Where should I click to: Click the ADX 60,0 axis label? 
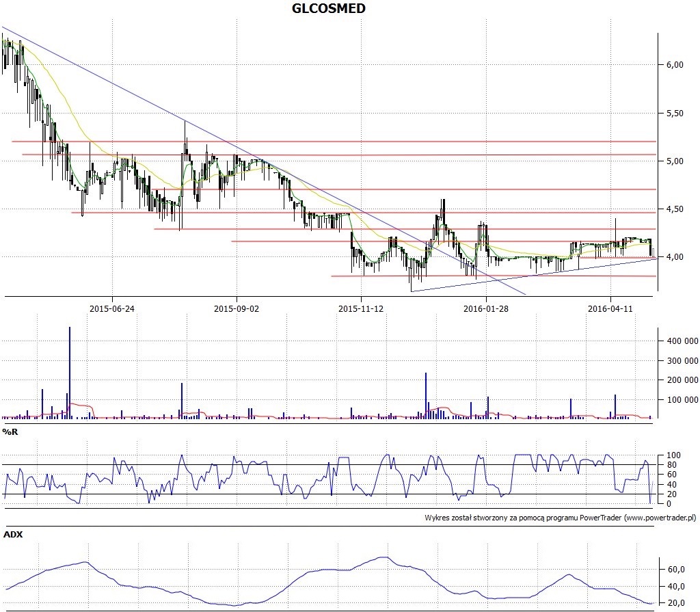(x=676, y=569)
